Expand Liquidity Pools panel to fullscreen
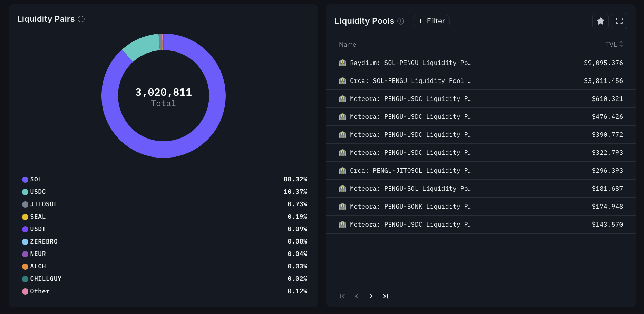Viewport: 644px width, 314px height. click(x=619, y=21)
